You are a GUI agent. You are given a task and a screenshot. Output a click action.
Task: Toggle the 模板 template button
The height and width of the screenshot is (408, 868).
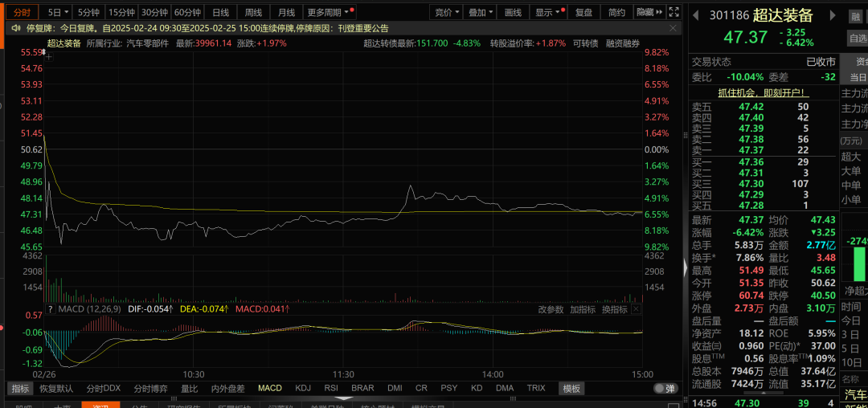[x=571, y=388]
